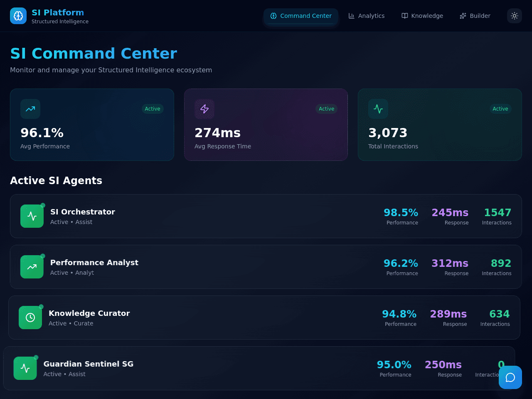Click the 1547 interactions value
The image size is (532, 399).
(x=498, y=213)
